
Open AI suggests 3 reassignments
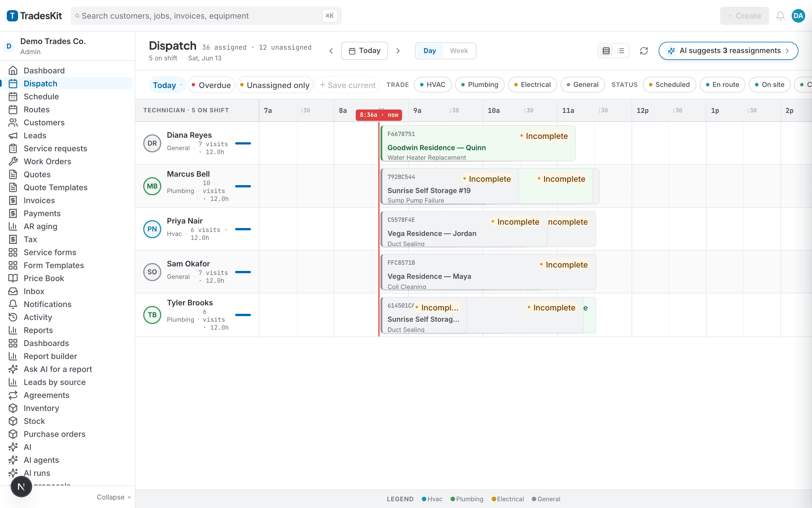click(728, 51)
